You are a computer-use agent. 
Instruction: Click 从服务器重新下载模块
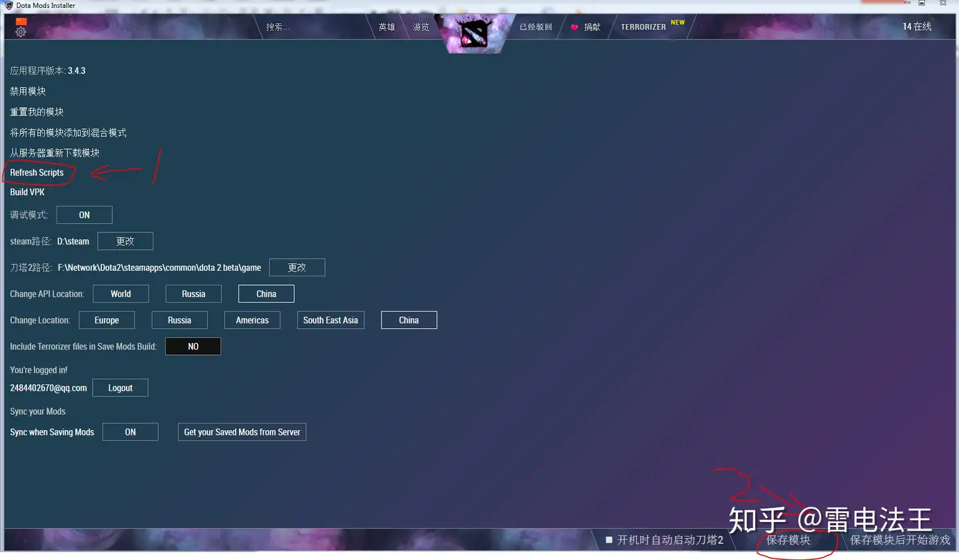pos(55,152)
